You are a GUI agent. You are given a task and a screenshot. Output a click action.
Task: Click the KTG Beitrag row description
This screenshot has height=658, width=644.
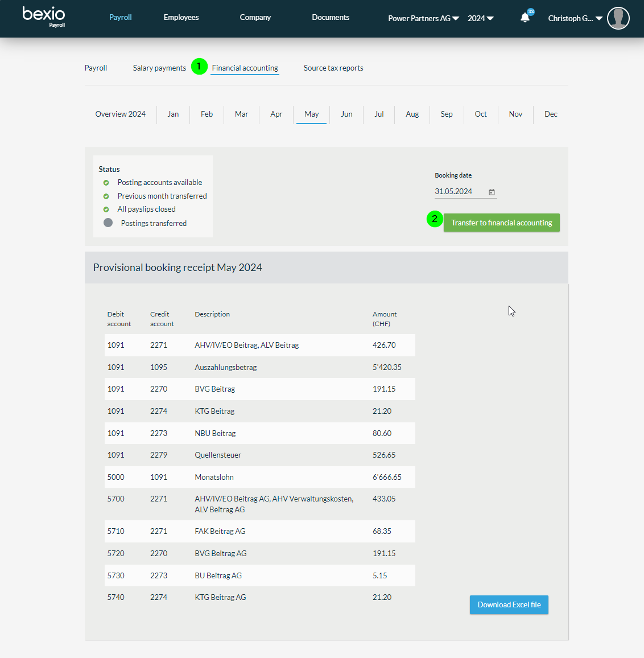pyautogui.click(x=214, y=411)
